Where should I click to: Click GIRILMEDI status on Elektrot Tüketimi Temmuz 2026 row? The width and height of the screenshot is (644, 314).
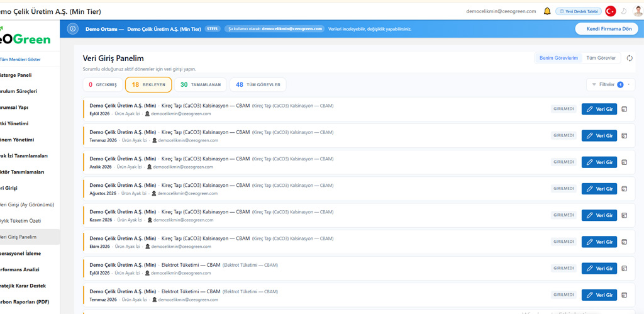click(563, 295)
